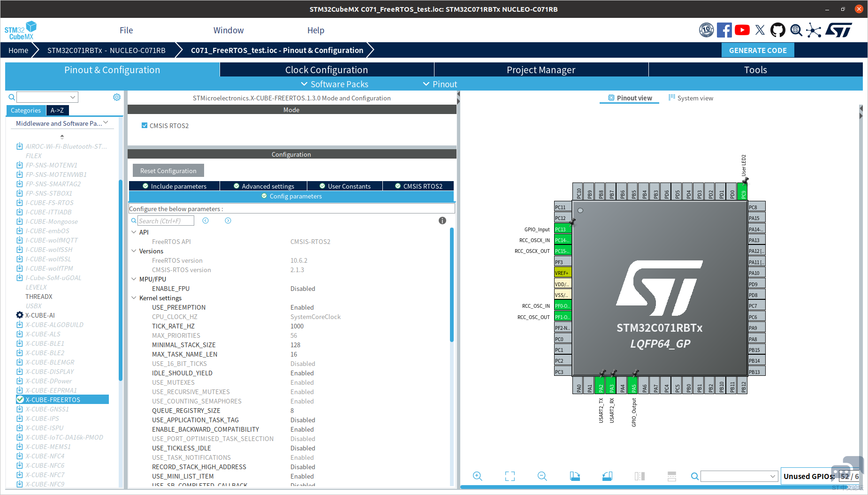
Task: Toggle the CMSIS RTOS2 checkbox
Action: tap(145, 126)
